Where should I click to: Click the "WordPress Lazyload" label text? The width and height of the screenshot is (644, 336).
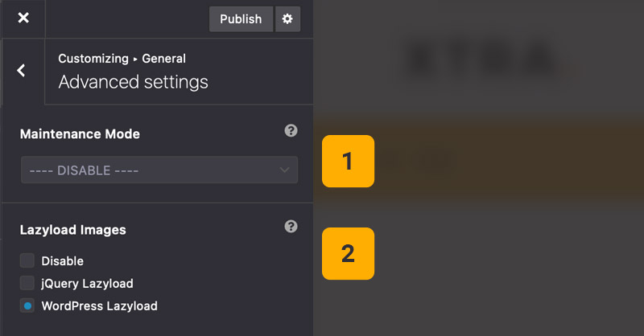(x=99, y=305)
